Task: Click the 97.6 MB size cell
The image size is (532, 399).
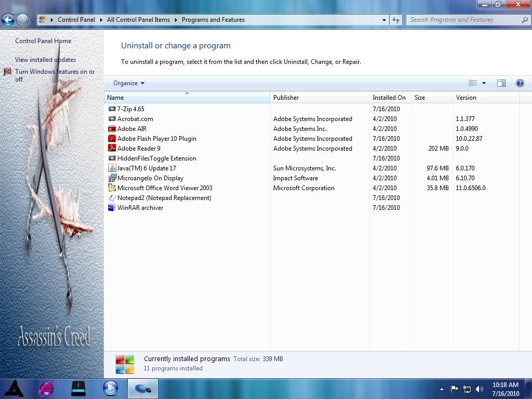Action: 437,168
